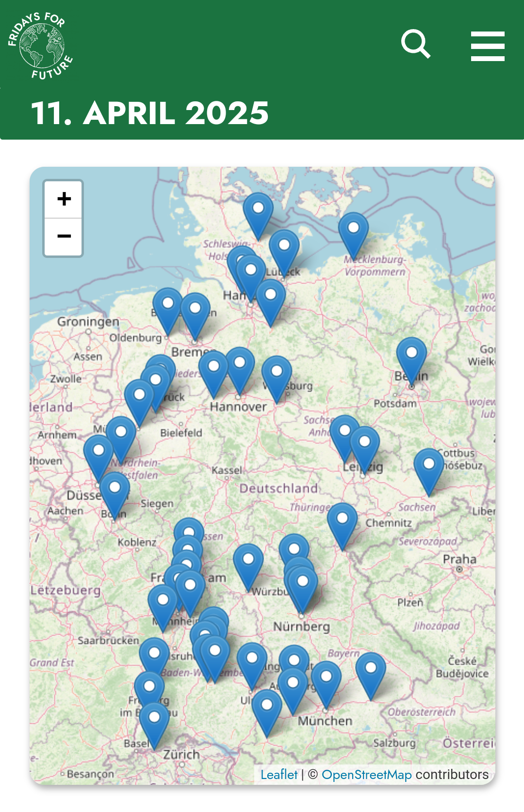Click the 'Koblenz' city label

[137, 542]
